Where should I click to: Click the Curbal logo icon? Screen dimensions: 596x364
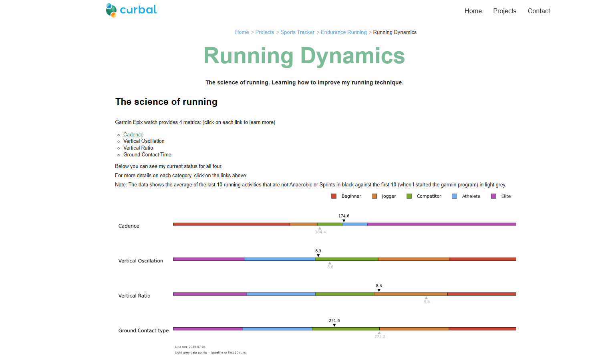pyautogui.click(x=111, y=10)
